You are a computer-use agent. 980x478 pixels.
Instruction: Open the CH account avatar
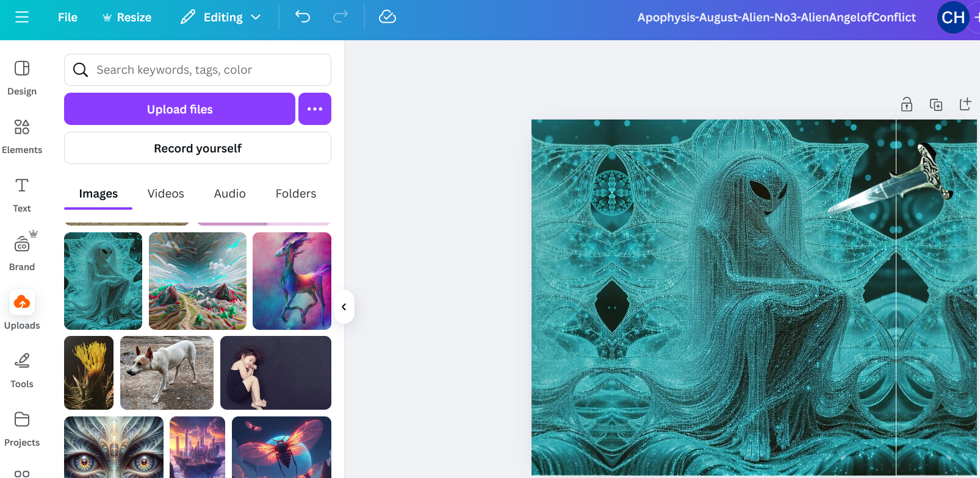coord(953,17)
